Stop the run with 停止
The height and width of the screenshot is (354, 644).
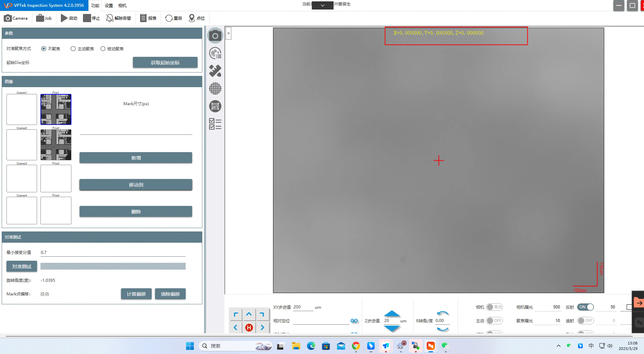coord(91,18)
